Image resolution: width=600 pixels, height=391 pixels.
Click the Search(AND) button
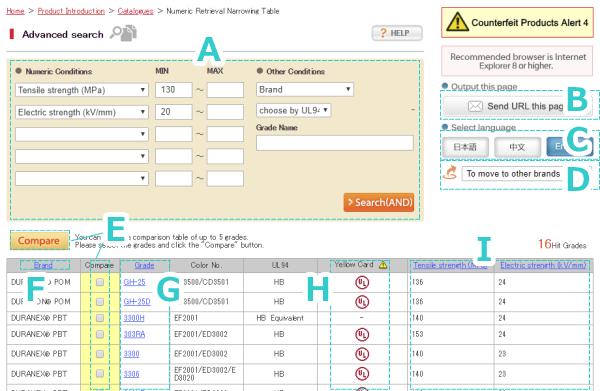click(379, 202)
